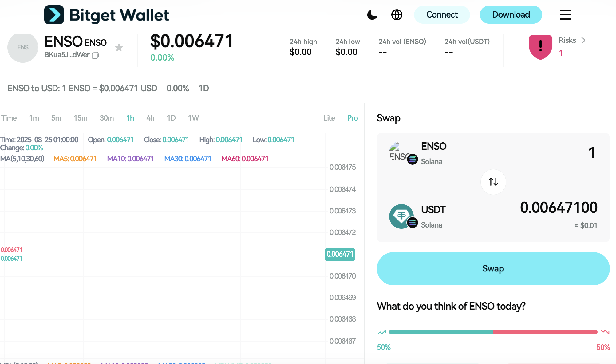Select the Time chart view
Screen dimensions: 616x364
(x=9, y=118)
